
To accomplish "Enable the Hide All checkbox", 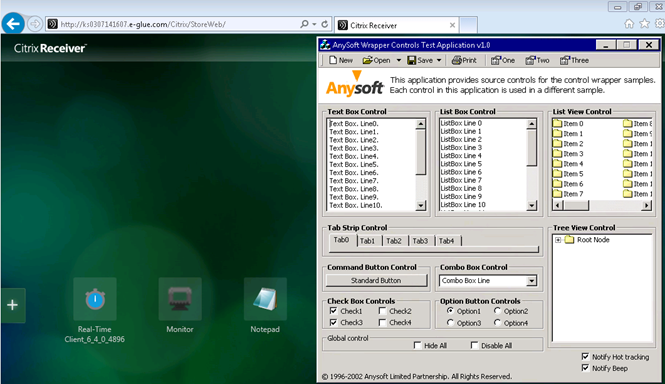I will point(417,345).
